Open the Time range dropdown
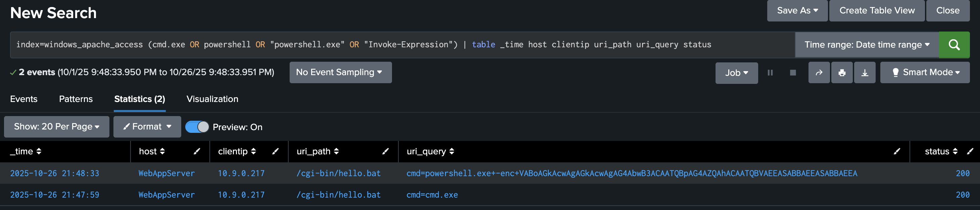Screen dimensions: 980x210 (867, 45)
